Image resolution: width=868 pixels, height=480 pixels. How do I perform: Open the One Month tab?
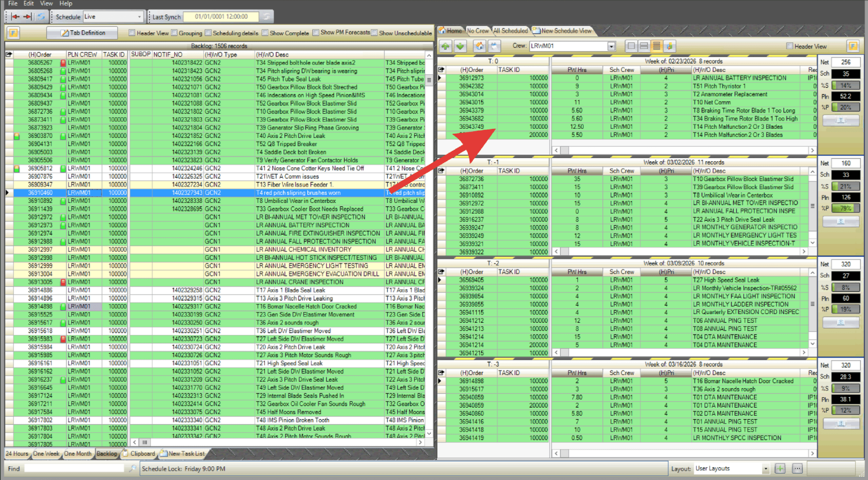pos(78,454)
